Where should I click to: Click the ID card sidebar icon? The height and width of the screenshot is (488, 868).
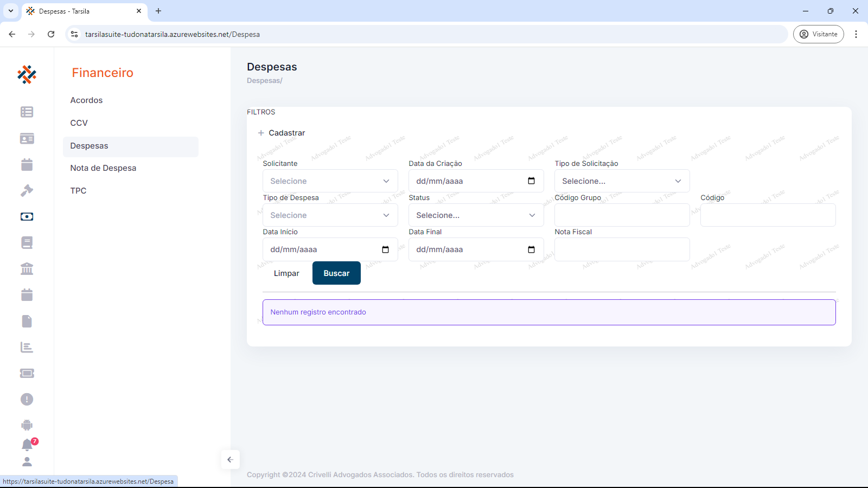(x=27, y=138)
